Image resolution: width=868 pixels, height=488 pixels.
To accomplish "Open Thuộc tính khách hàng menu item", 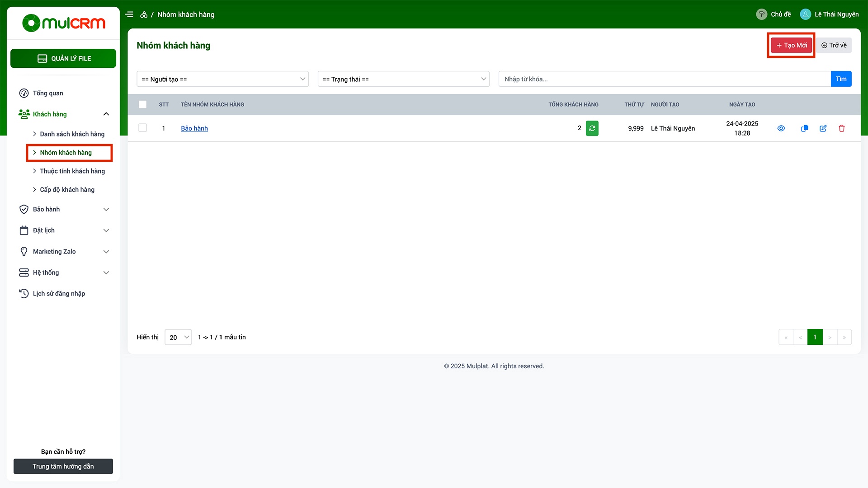I will (x=72, y=171).
